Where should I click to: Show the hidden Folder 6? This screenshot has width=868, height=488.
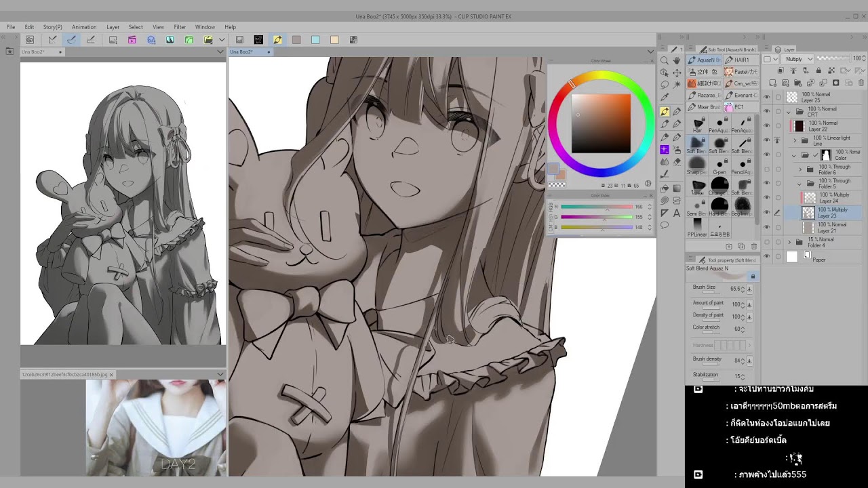[x=767, y=169]
